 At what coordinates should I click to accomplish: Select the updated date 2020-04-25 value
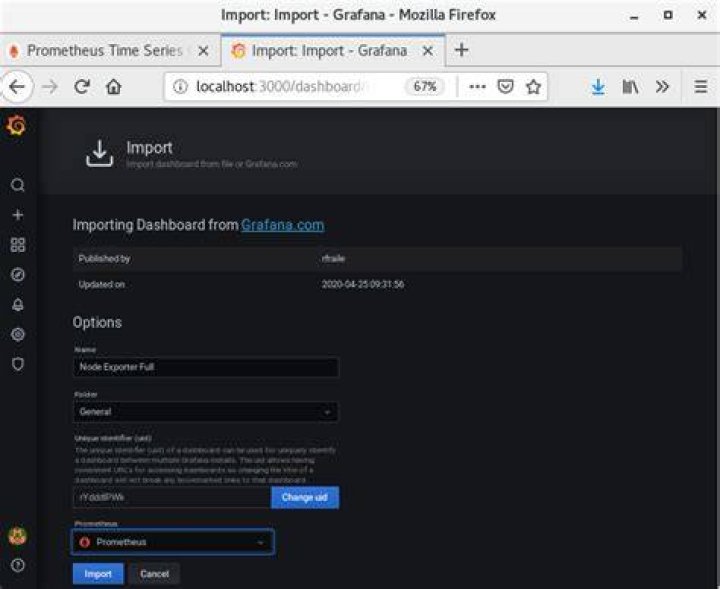(x=363, y=284)
